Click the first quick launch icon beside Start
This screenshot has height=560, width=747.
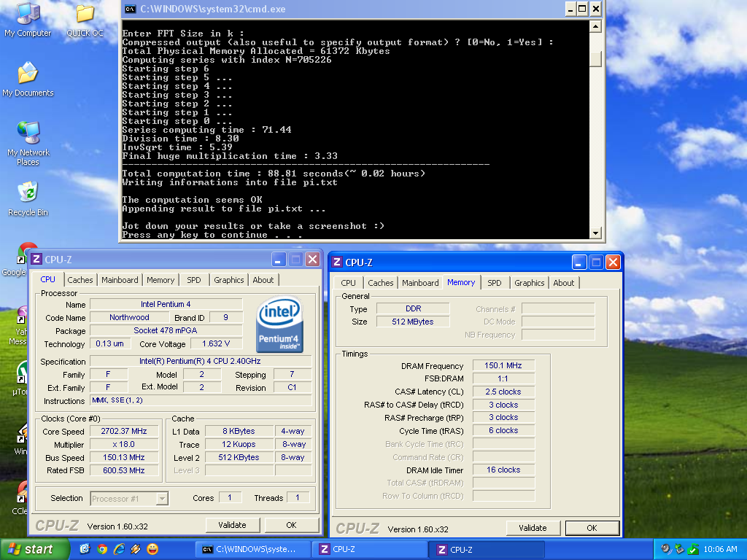[85, 549]
